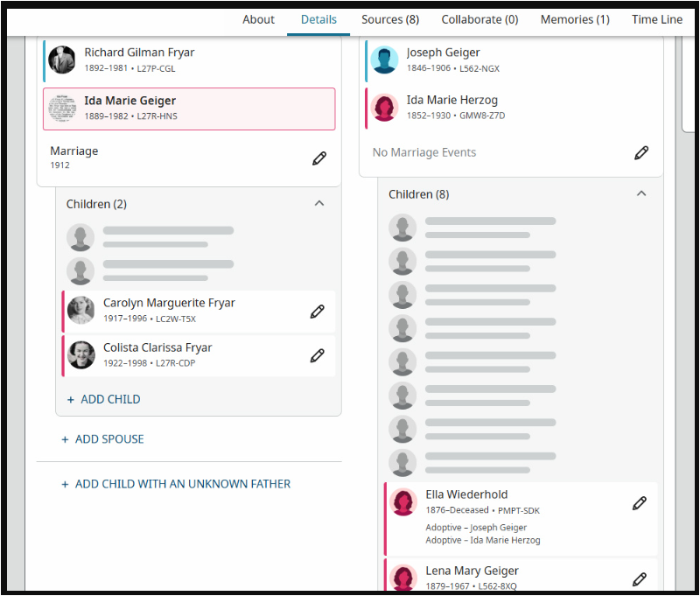The width and height of the screenshot is (700, 596).
Task: Go to the Memories (1) tab
Action: (575, 19)
